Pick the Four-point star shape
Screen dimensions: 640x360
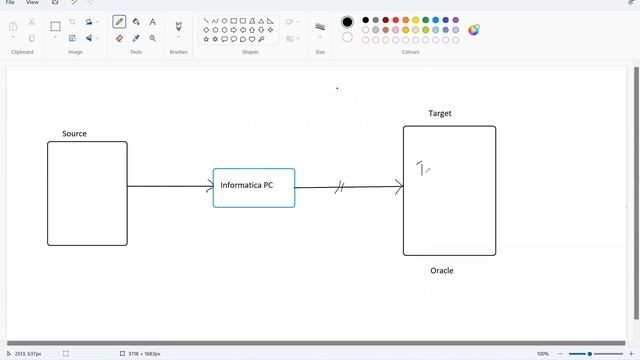tap(270, 30)
